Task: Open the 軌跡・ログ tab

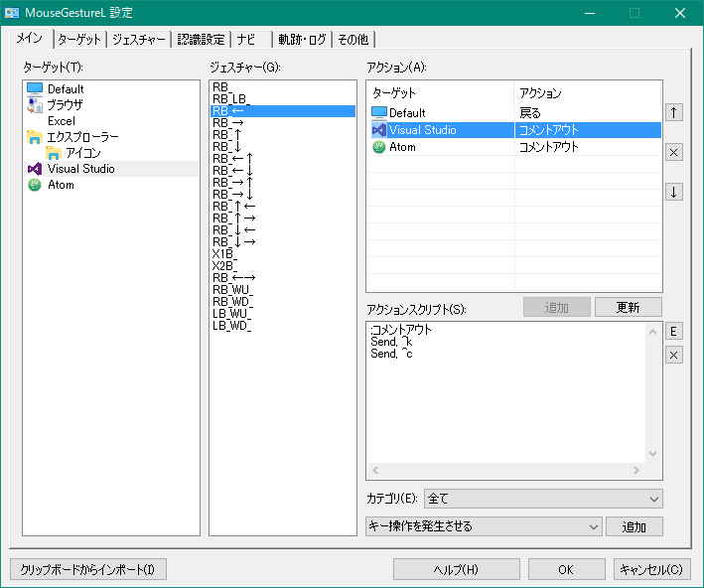Action: (x=303, y=40)
